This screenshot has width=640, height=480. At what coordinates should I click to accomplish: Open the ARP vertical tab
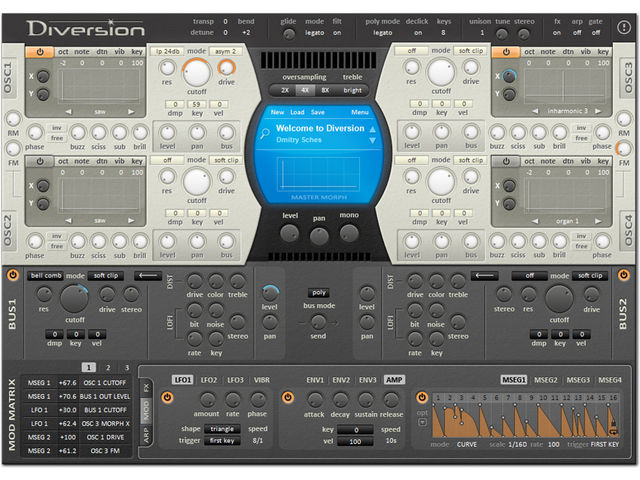click(146, 435)
